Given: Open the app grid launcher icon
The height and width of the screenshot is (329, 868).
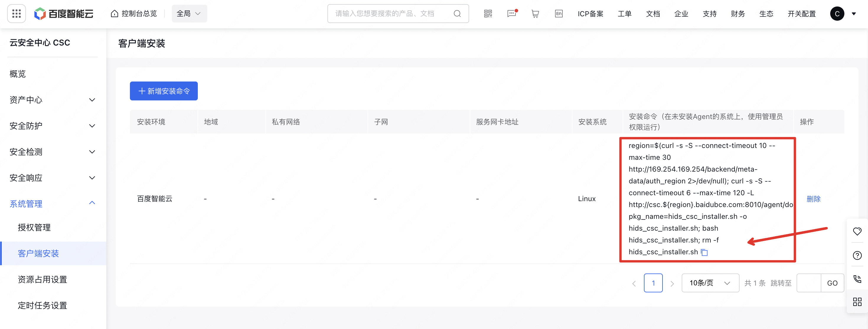Looking at the screenshot, I should click(x=17, y=14).
